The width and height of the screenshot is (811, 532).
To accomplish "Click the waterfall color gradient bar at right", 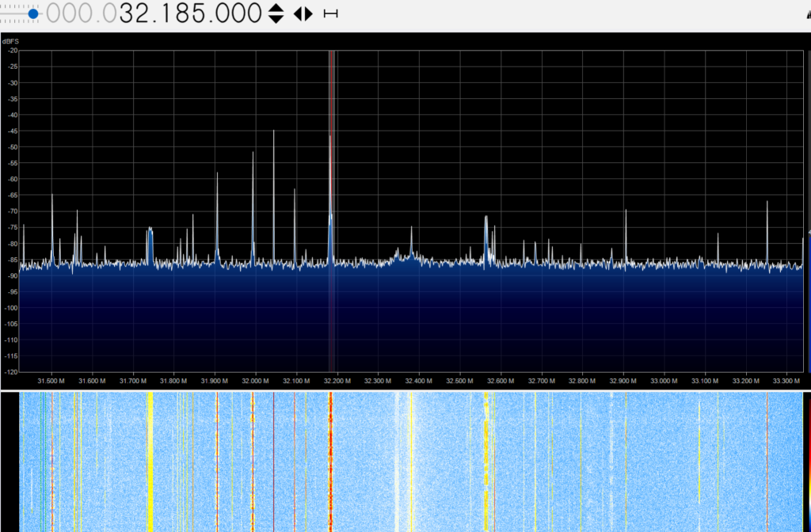I will tap(807, 459).
